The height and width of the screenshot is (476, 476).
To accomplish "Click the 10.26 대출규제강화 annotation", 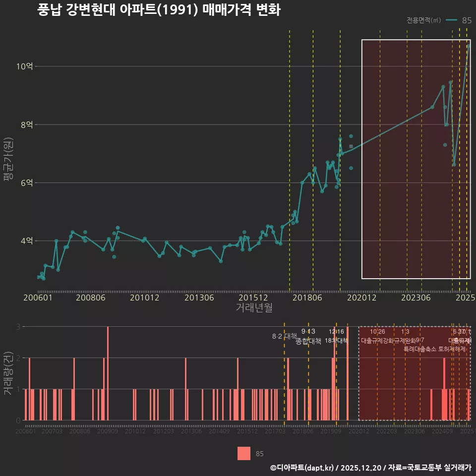I will tap(377, 336).
